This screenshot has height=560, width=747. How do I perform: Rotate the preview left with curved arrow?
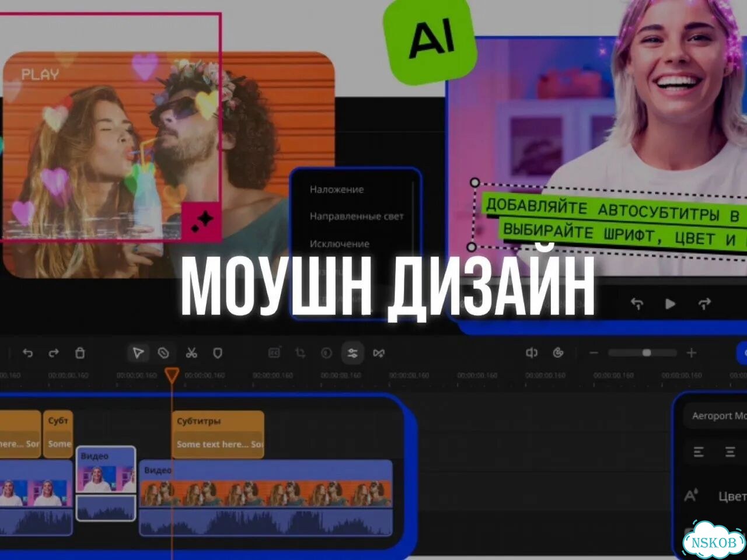coord(637,304)
